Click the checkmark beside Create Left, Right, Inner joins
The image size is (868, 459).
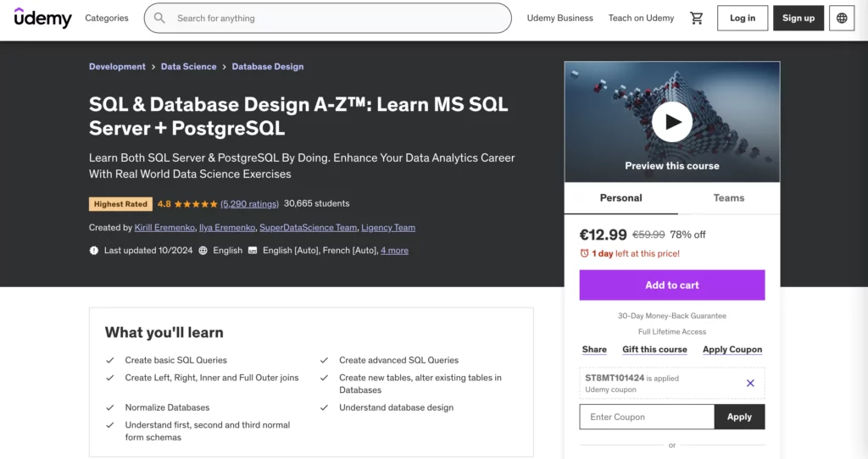point(109,378)
